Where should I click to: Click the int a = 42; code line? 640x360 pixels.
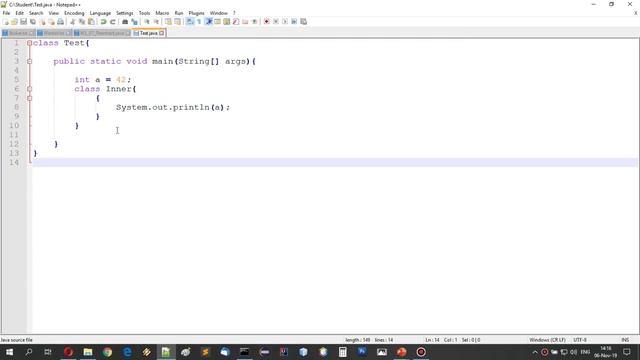pos(102,80)
